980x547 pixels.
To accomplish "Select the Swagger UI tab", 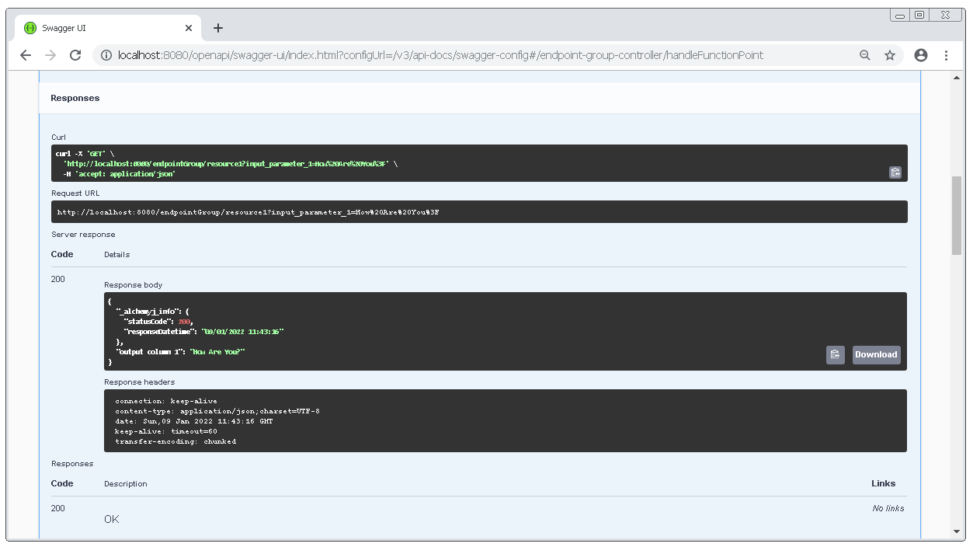I will (x=101, y=28).
